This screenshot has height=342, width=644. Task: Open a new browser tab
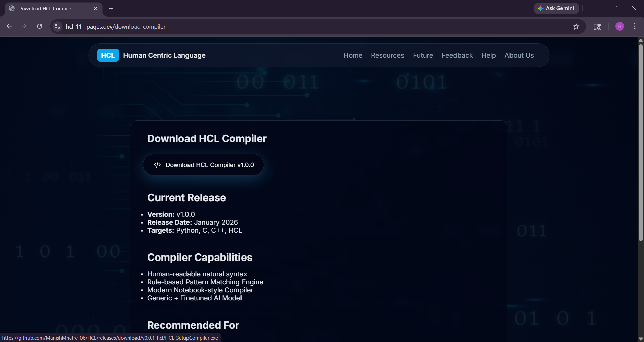[111, 8]
